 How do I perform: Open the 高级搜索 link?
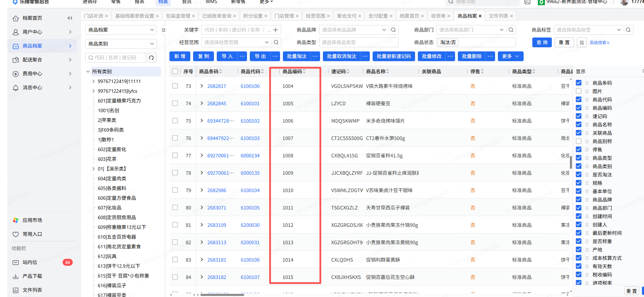599,43
